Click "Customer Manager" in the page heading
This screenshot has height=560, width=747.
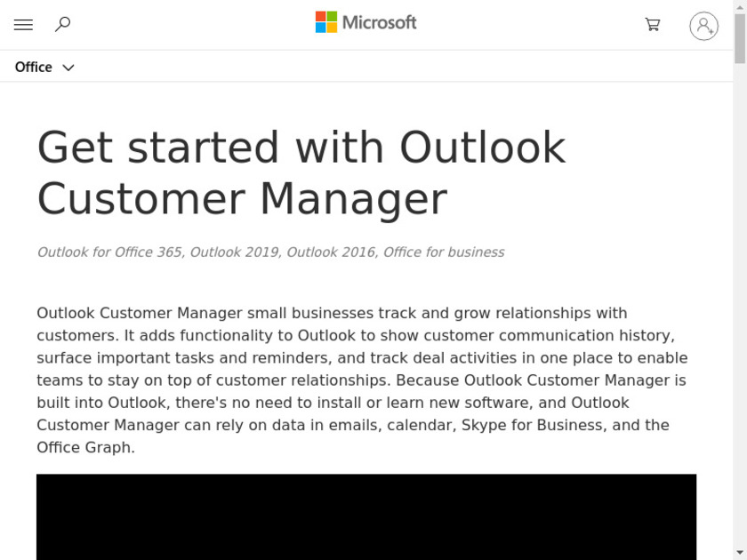(241, 198)
